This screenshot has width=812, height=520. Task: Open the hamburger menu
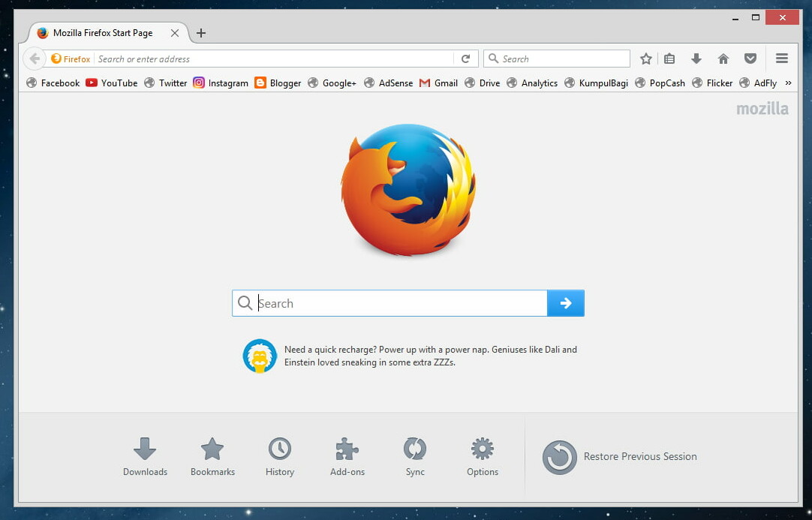[782, 58]
